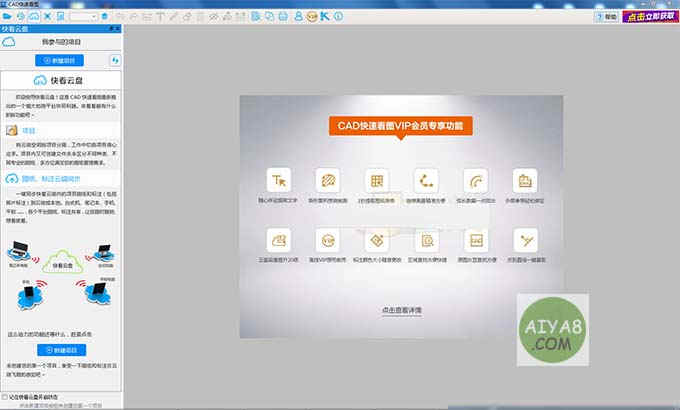
Task: Select the round VIP badge feature icon
Action: pyautogui.click(x=328, y=240)
